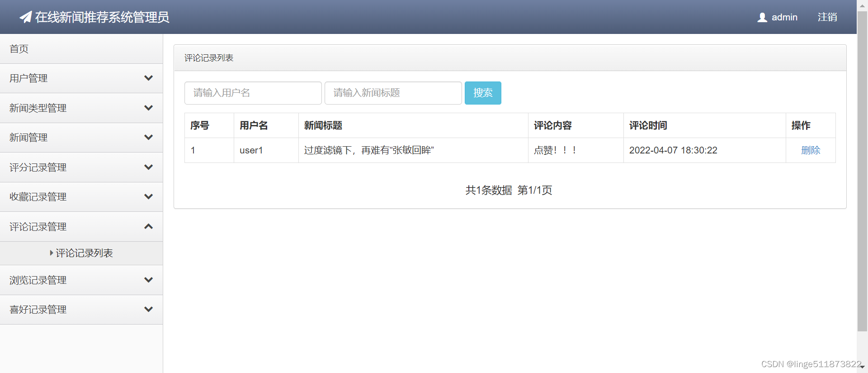Open 喜好记录管理 menu section
868x373 pixels.
[x=81, y=310]
